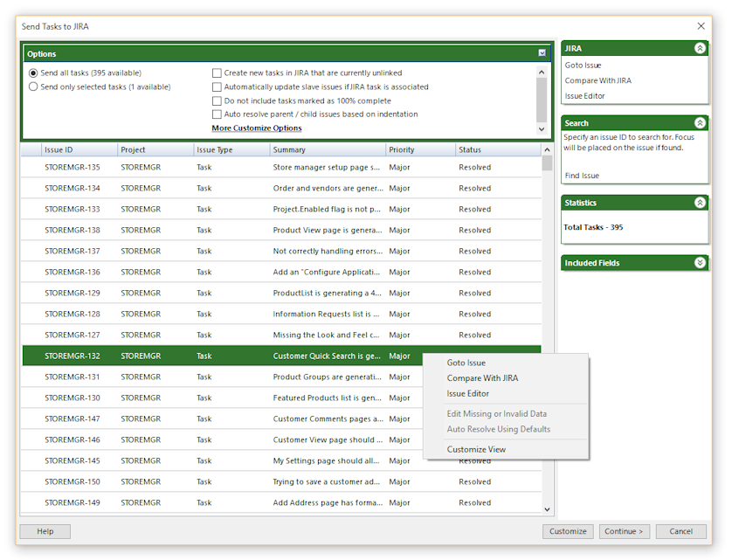Click Goto Issue in JIRA side panel
This screenshot has height=560, width=732.
(x=583, y=66)
